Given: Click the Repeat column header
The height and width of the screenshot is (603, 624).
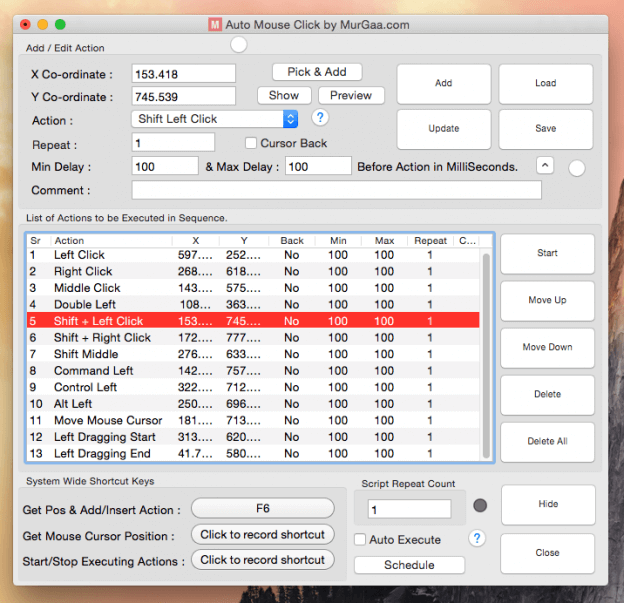Looking at the screenshot, I should 431,240.
